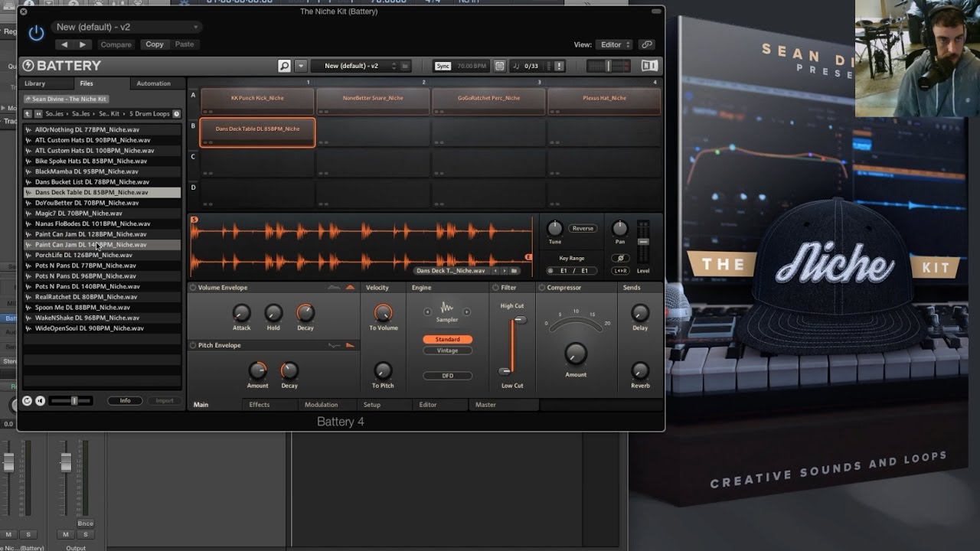Click the Info button
Screen dimensions: 980x551
coord(125,400)
